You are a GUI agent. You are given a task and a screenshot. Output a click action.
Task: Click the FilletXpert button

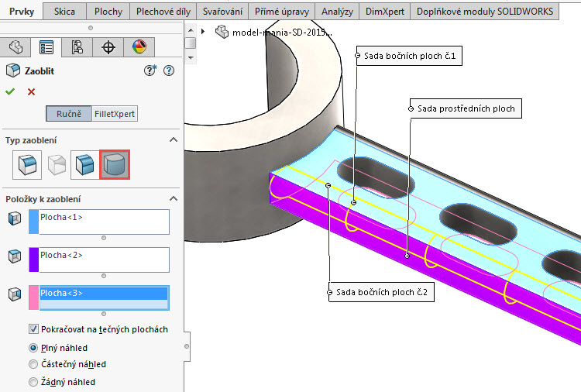115,114
